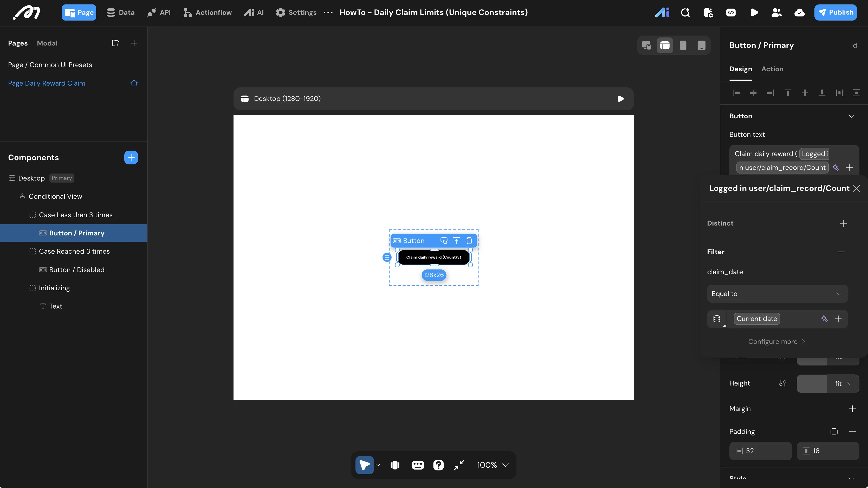
Task: Select the Desktop component row
Action: [73, 178]
